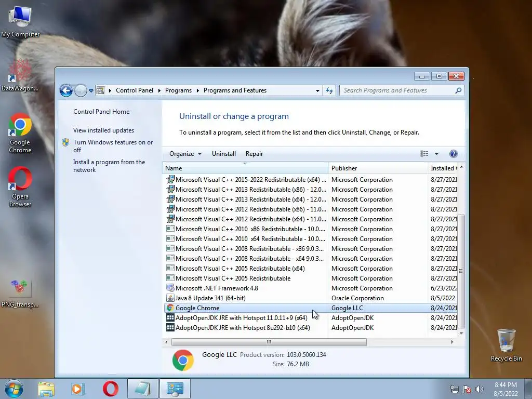Screen dimensions: 532x399
Task: Open My Computer desktop icon
Action: 20,21
